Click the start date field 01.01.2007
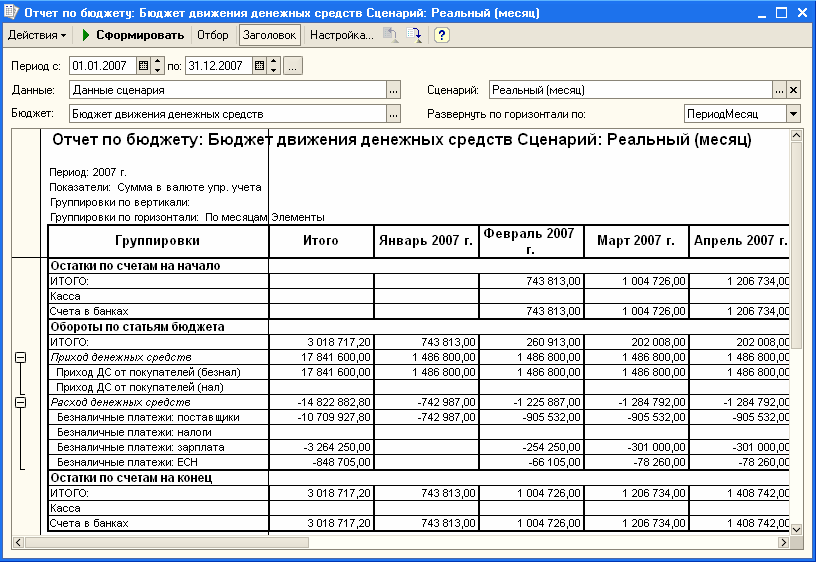816x562 pixels. tap(103, 66)
